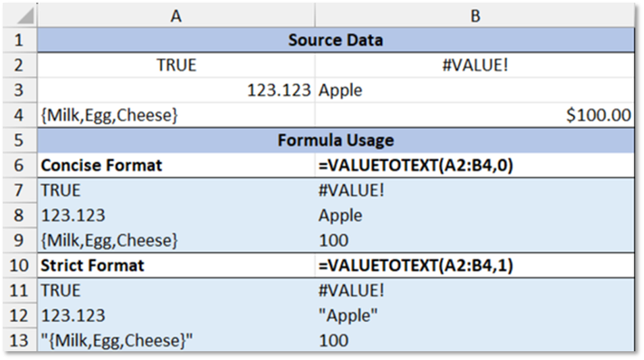Select column B header
This screenshot has height=360, width=644.
(475, 16)
